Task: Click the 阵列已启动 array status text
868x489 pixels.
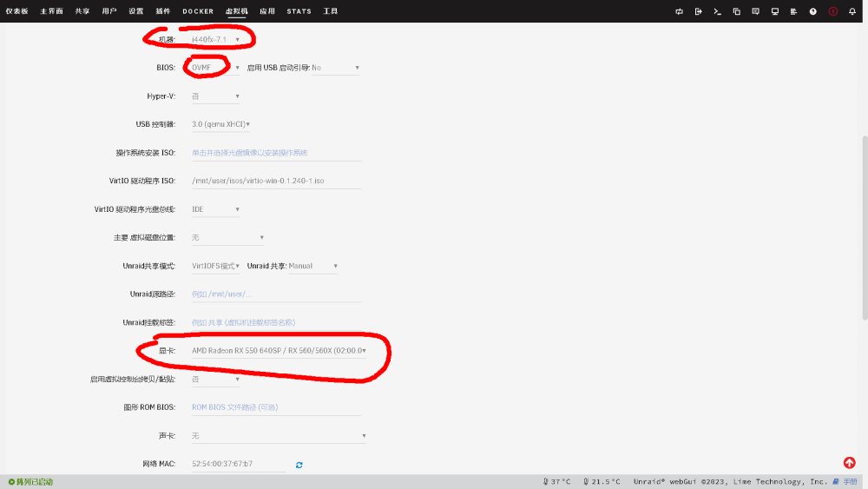Action: 35,482
